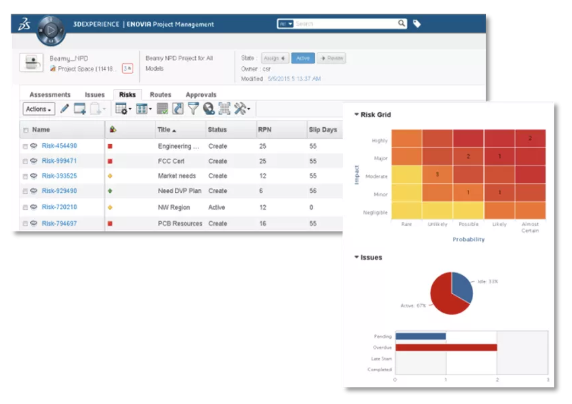Click the search magnifier icon
The width and height of the screenshot is (572, 404).
pyautogui.click(x=401, y=24)
